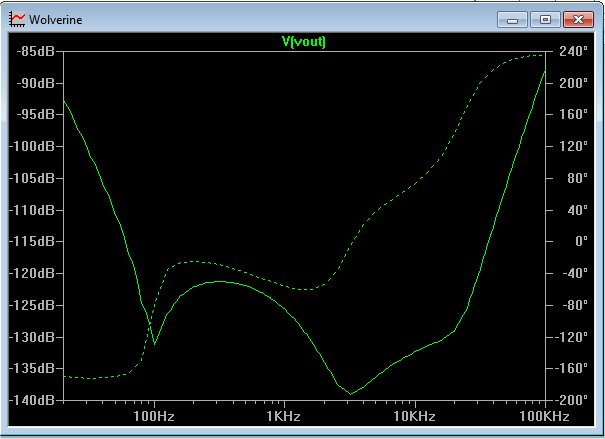Click the -140dB magnitude axis label
This screenshot has width=605, height=439.
pyautogui.click(x=32, y=400)
